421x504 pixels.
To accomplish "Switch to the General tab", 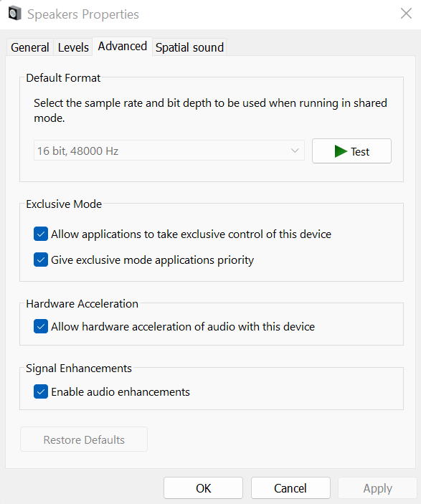I will (x=30, y=47).
